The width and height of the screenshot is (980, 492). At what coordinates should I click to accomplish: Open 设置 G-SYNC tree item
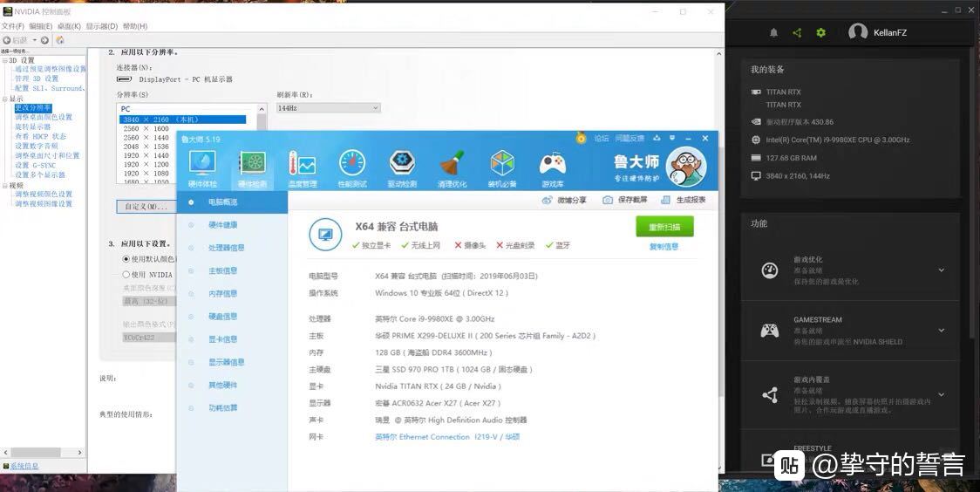click(x=36, y=165)
